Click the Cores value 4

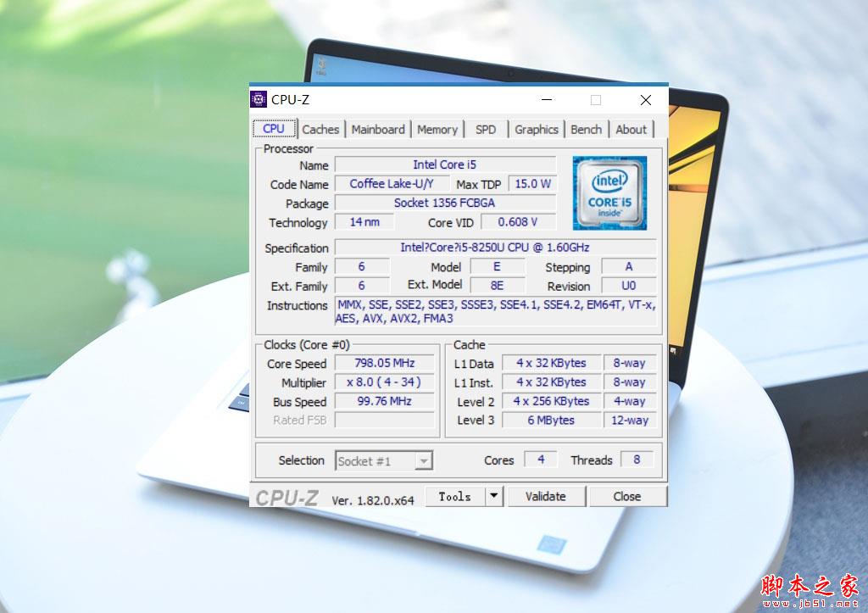pyautogui.click(x=541, y=460)
